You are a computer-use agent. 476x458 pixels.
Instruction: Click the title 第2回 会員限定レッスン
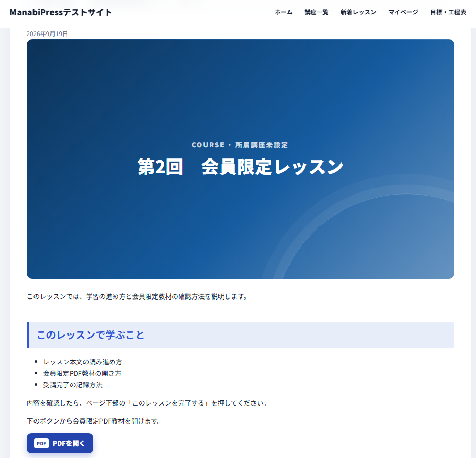241,167
